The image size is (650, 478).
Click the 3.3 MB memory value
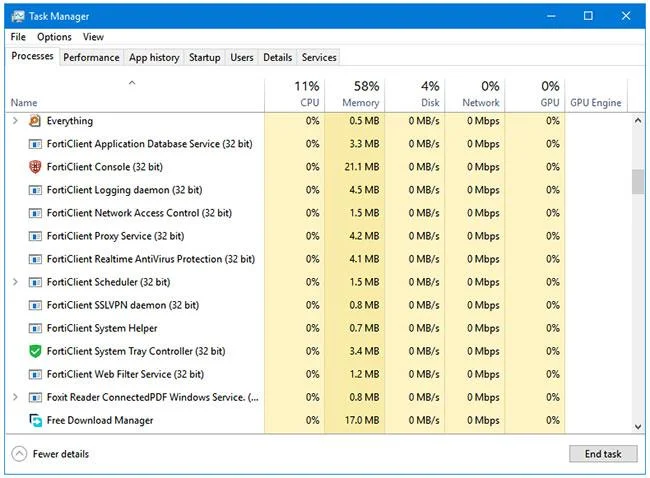[364, 144]
